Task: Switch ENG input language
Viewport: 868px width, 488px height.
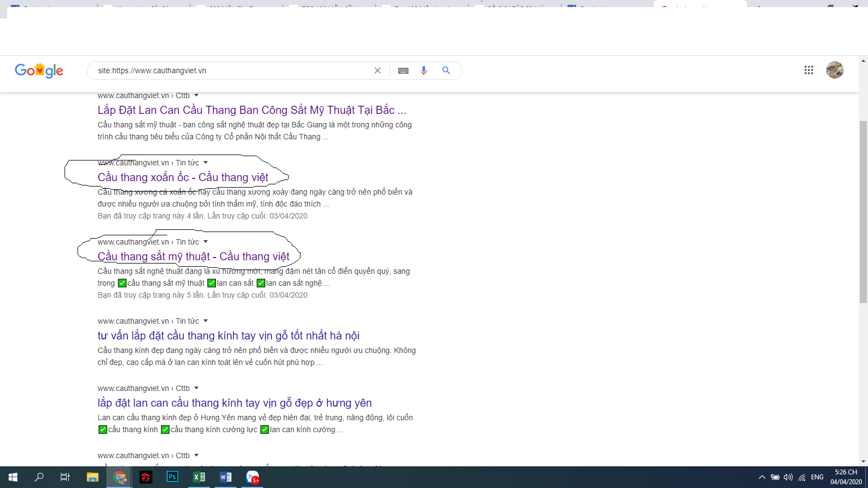Action: point(817,477)
